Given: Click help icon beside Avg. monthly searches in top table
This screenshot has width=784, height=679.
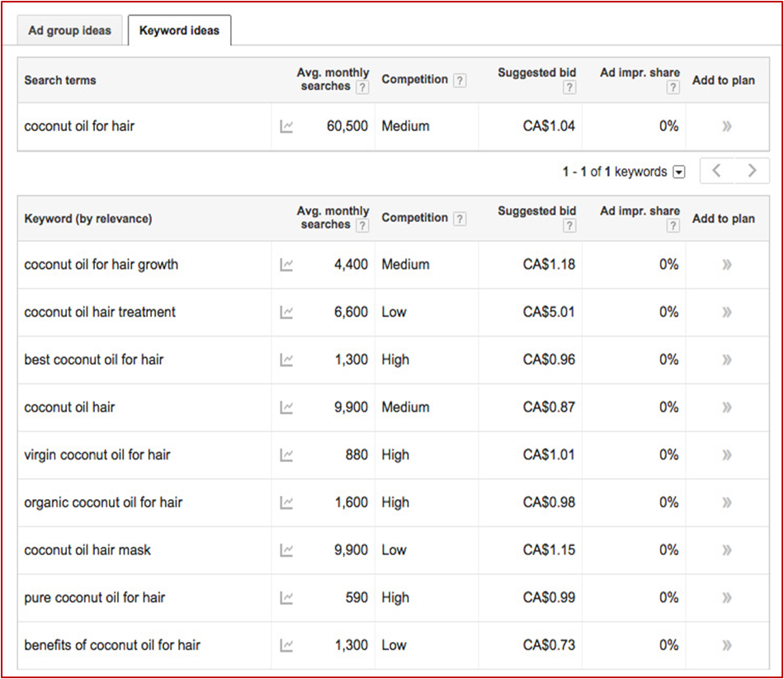Looking at the screenshot, I should click(362, 87).
